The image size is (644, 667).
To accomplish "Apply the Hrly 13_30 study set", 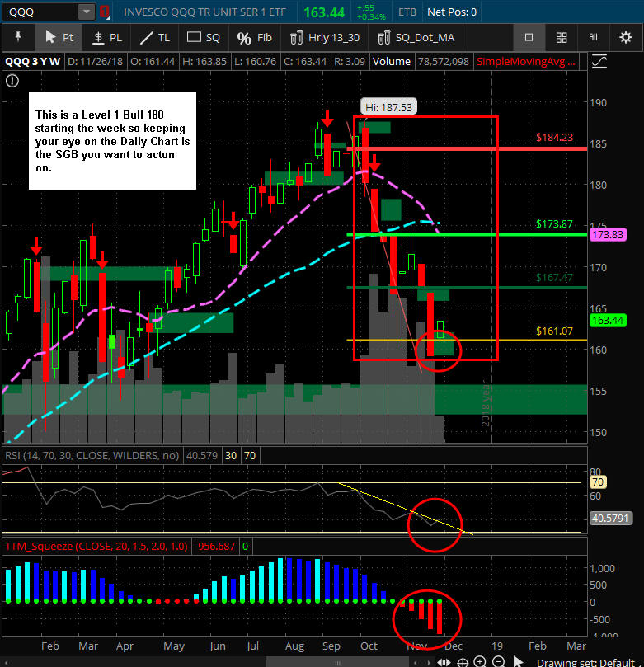I will pos(325,37).
